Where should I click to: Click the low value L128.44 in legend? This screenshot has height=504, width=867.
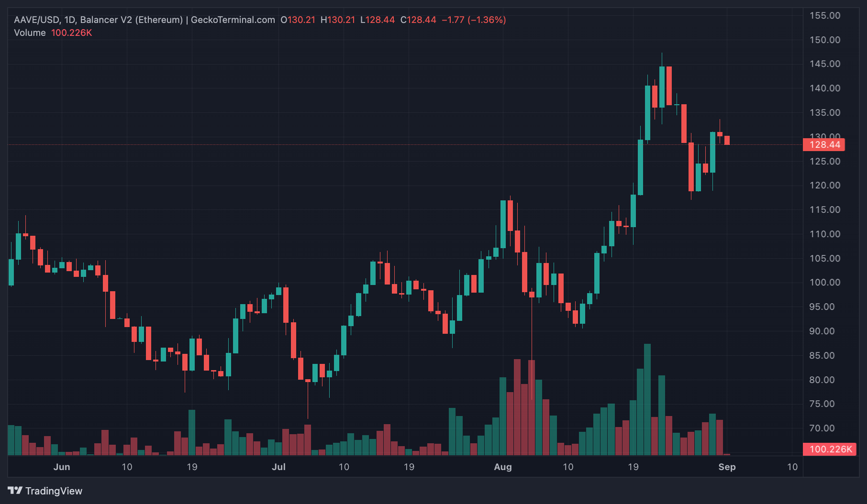tap(377, 20)
